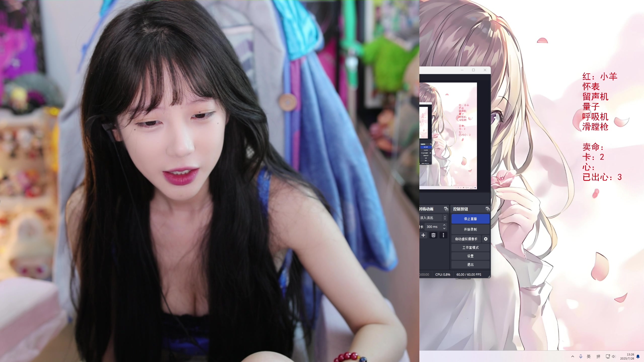Viewport: 644px width, 362px height.
Task: Show hidden tray icons chevron
Action: [573, 356]
